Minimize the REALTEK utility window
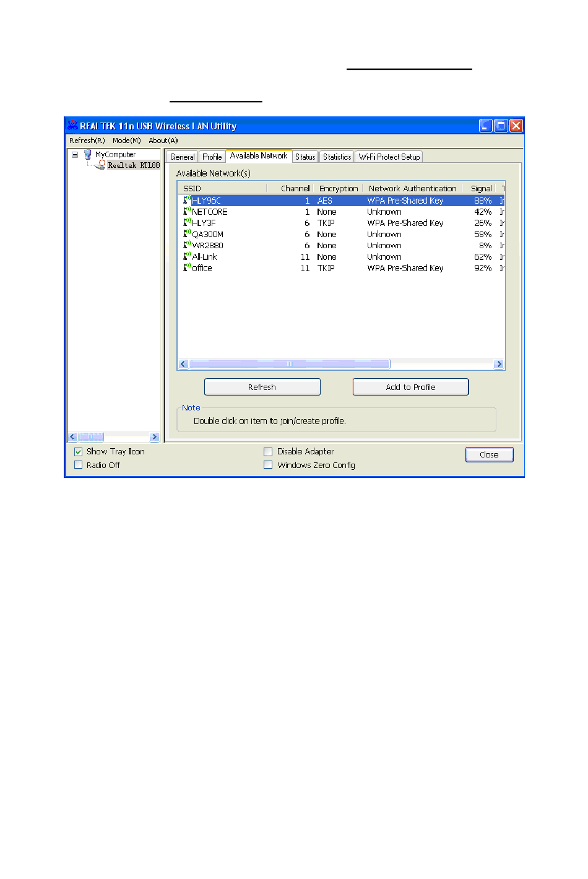Screen dimensions: 588x879 click(x=486, y=126)
